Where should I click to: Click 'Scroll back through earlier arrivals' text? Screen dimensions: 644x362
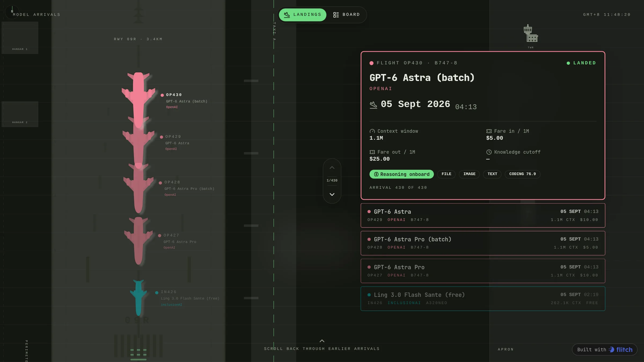click(x=322, y=349)
